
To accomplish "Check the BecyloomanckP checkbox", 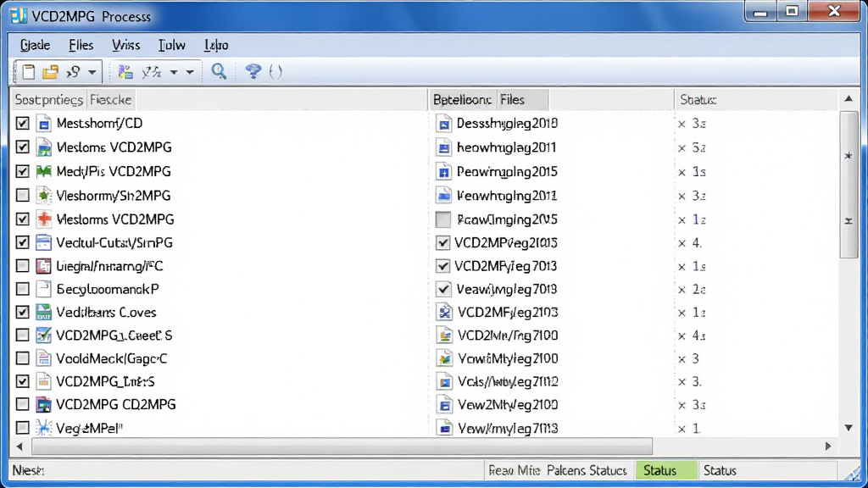I will 22,290.
